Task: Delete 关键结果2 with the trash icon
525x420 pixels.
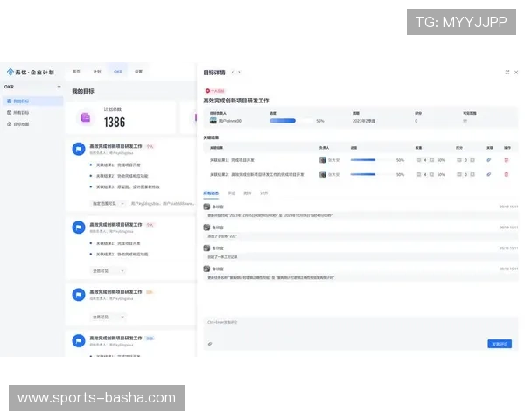Action: click(x=507, y=174)
